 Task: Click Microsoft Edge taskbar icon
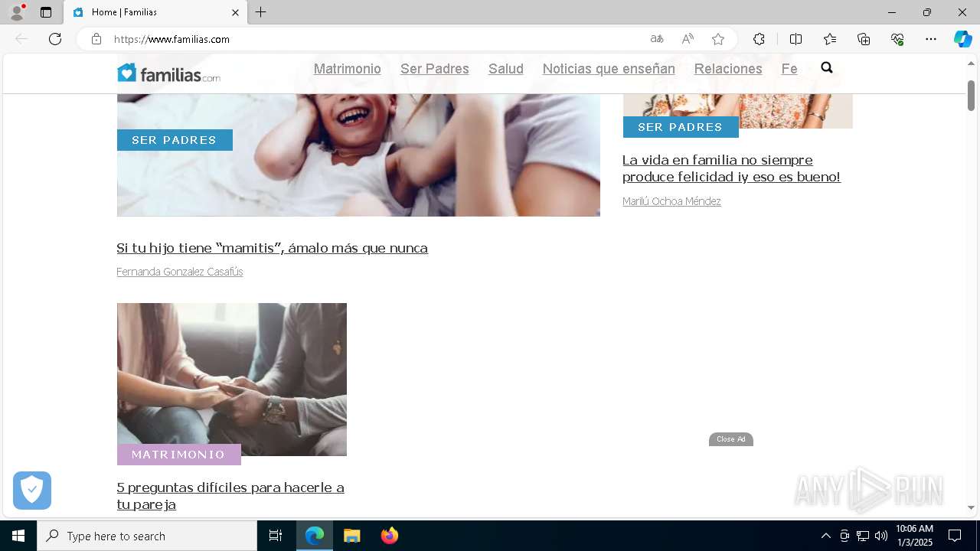coord(315,536)
